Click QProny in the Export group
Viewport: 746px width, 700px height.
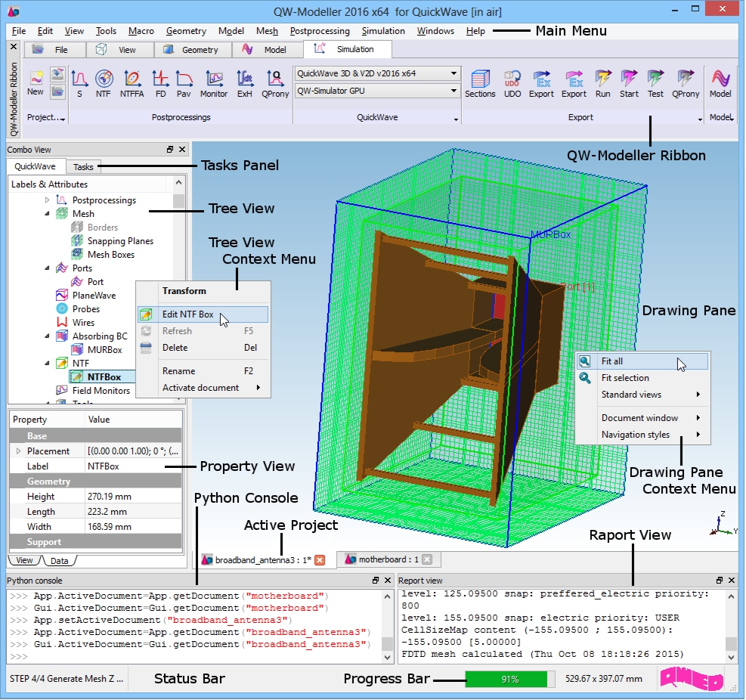[686, 83]
